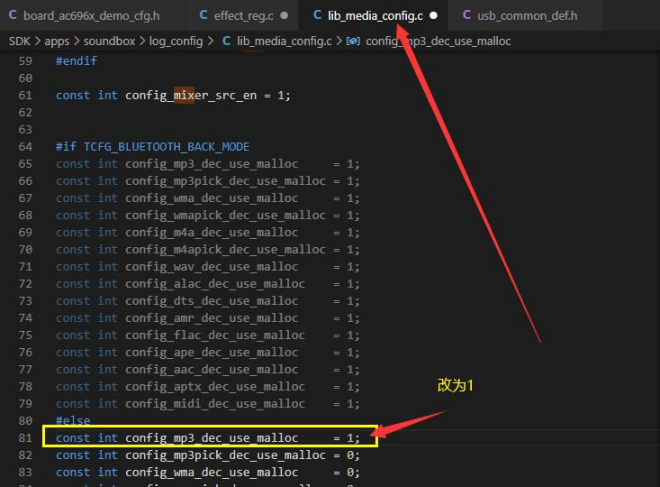Click SDK in breadcrumb path
This screenshot has height=487, width=660.
point(19,41)
